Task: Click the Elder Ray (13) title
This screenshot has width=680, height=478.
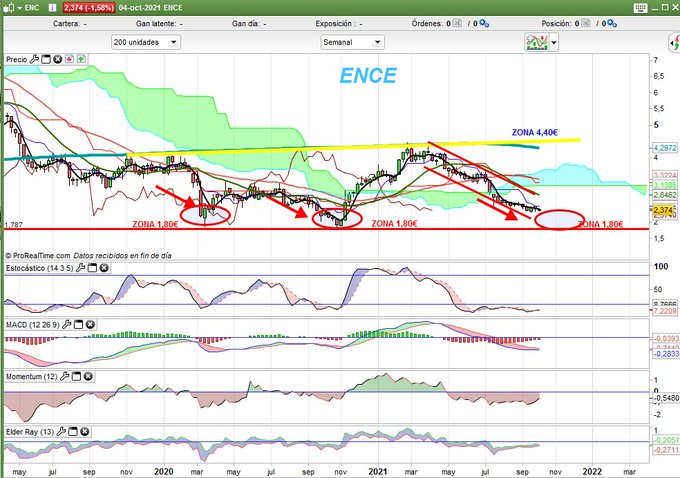Action: 30,432
